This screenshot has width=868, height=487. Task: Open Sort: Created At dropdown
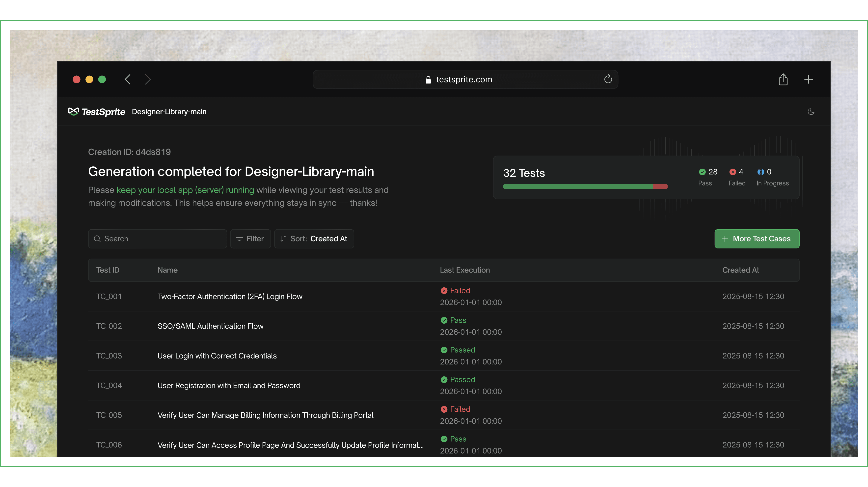pos(314,239)
